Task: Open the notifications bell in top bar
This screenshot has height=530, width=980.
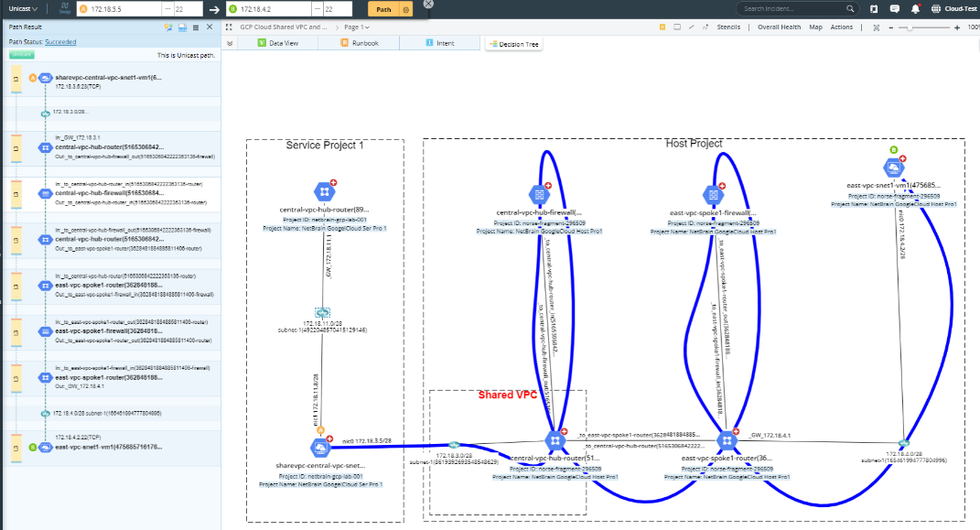Action: coord(915,9)
